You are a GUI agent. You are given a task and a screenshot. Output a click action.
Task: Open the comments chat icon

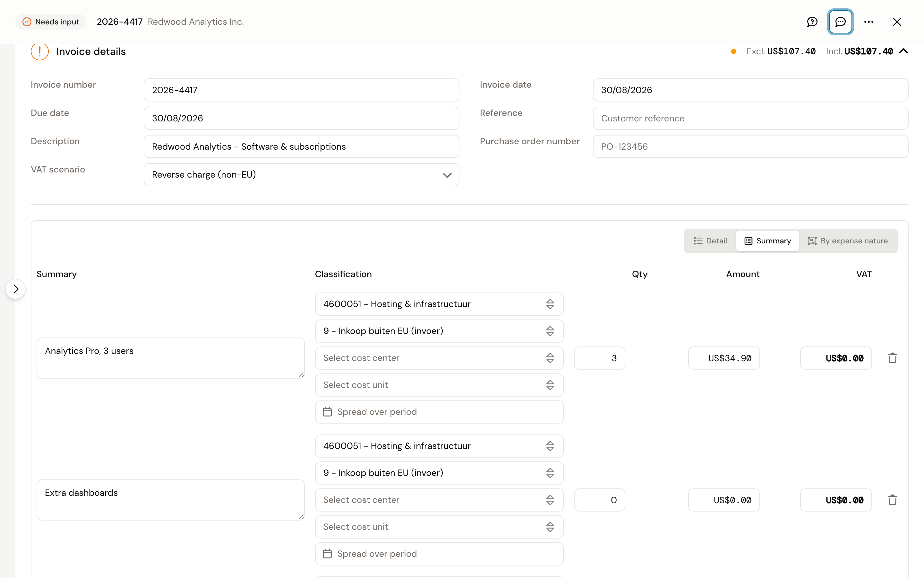click(840, 22)
